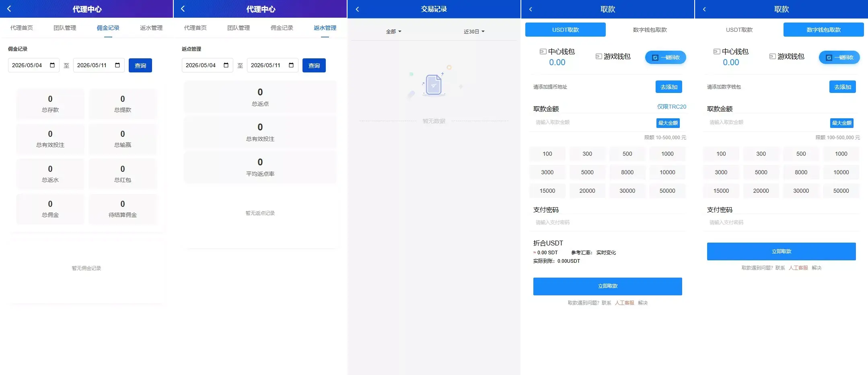Choose 8000 amount on USDT withdrawal screen
Viewport: 868px width, 375px height.
(627, 172)
